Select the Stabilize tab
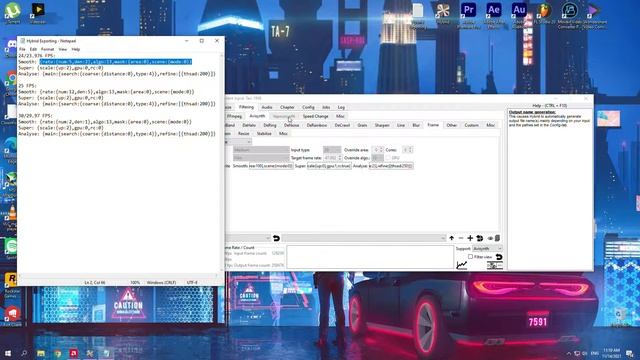The image size is (640, 360). [264, 133]
